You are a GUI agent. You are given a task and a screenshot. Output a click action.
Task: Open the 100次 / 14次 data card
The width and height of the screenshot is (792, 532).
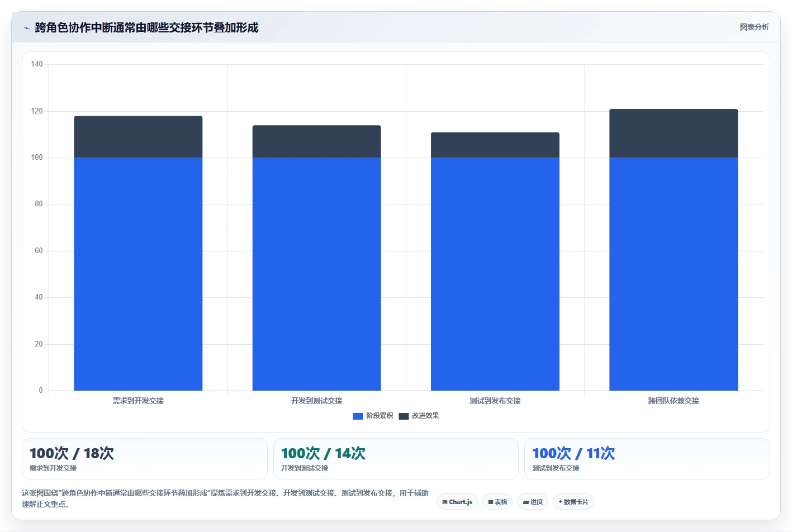[x=396, y=459]
